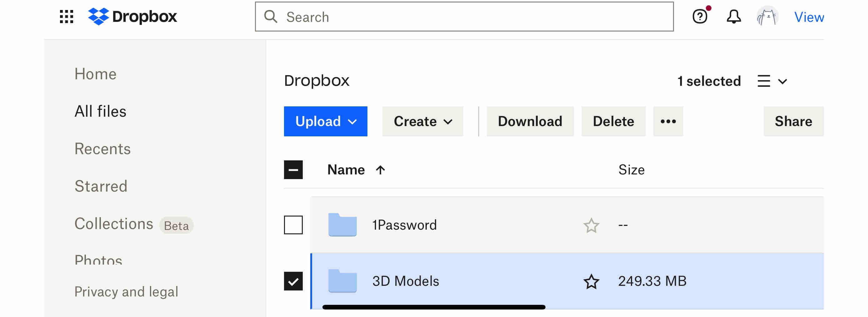Click the Delete button
Viewport: 868px width, 317px height.
click(613, 121)
